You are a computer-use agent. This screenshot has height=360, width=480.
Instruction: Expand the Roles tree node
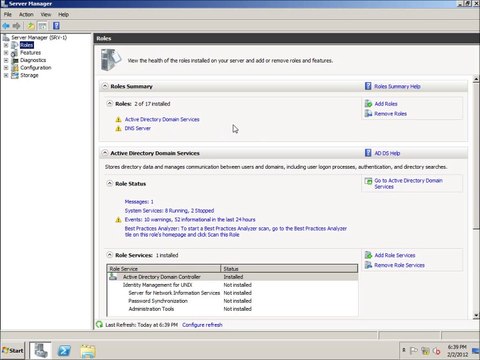coord(6,45)
